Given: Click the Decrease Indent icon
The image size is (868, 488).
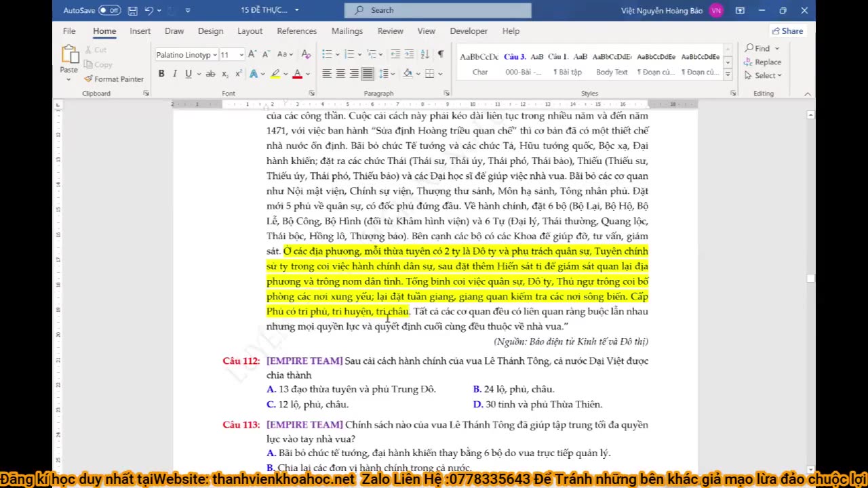Looking at the screenshot, I should click(395, 54).
